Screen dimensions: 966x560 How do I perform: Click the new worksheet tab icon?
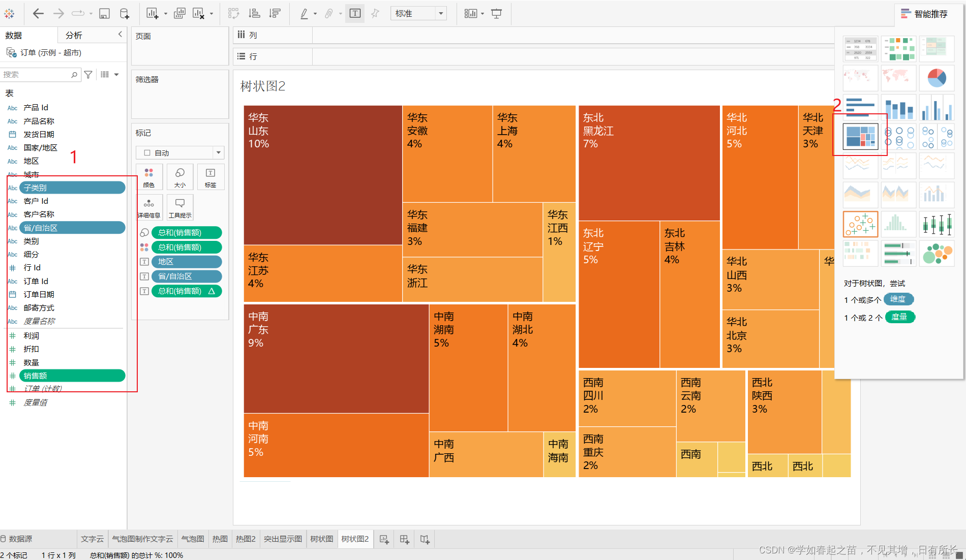[384, 539]
